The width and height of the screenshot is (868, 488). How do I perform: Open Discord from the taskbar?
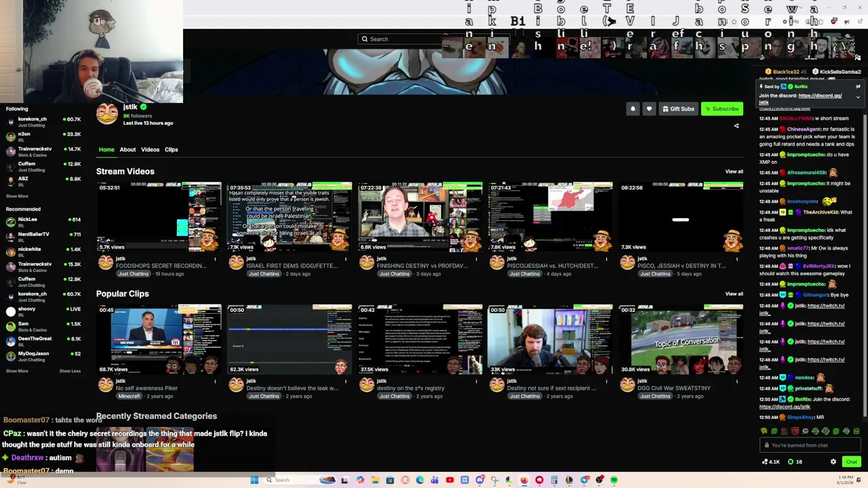point(479,480)
